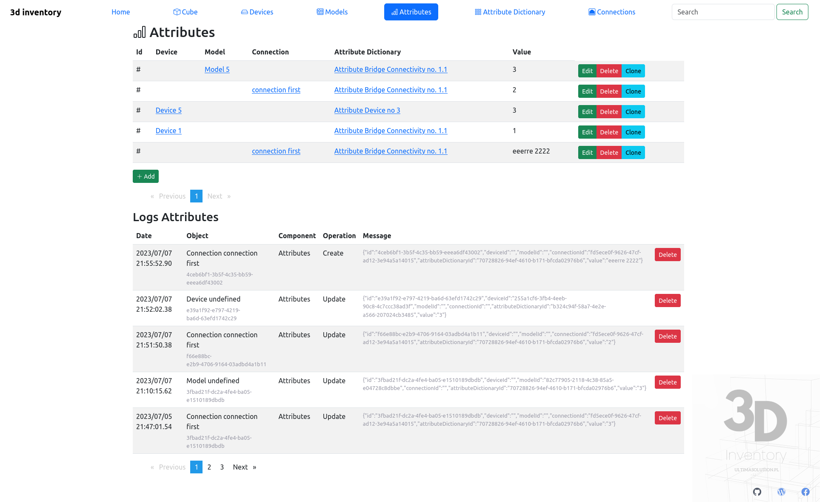Delete the Device 1 attribute row

tap(609, 132)
